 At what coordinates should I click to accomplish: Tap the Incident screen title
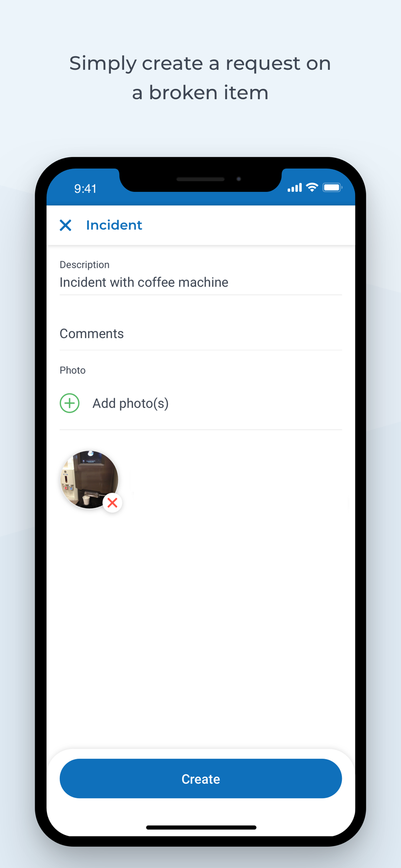pyautogui.click(x=114, y=225)
